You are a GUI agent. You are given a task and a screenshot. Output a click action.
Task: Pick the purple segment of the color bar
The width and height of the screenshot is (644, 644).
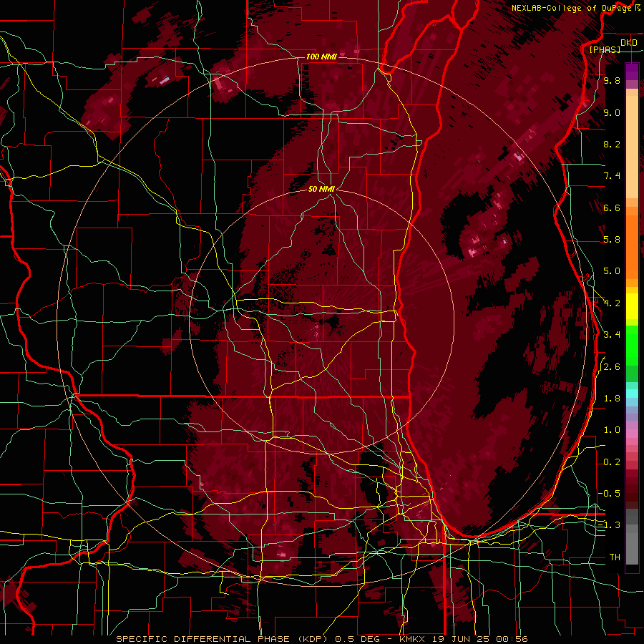tap(632, 71)
